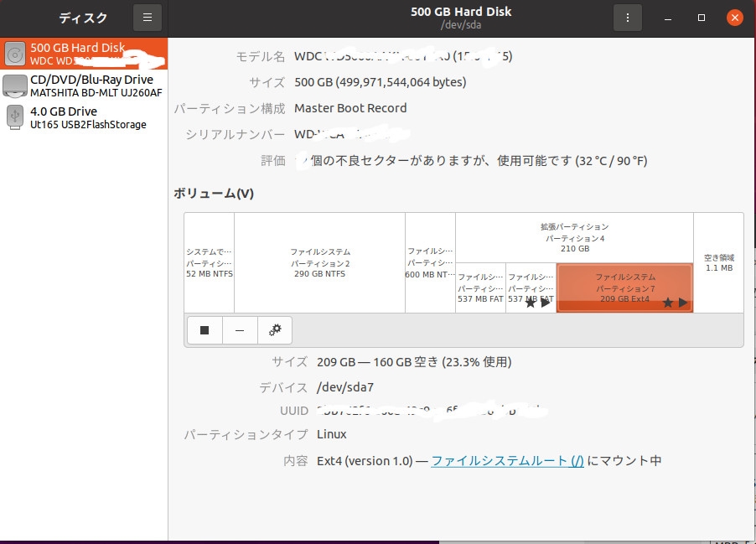756x544 pixels.
Task: Click the ボリューム(V) heading
Action: (214, 194)
